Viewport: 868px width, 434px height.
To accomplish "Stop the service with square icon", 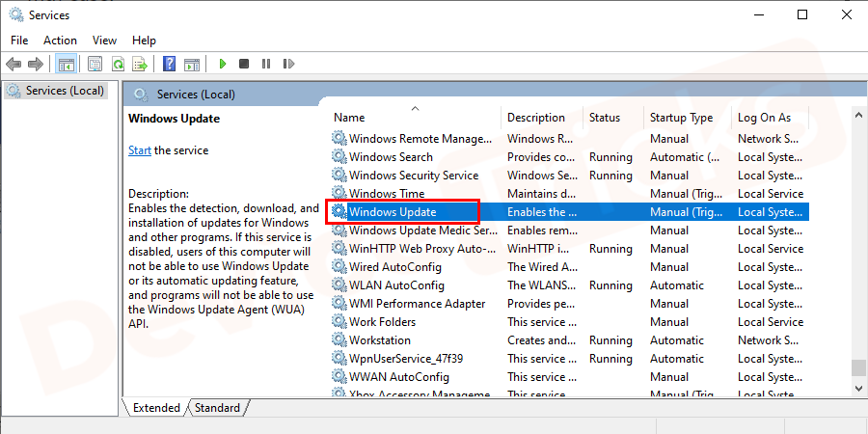I will click(244, 64).
